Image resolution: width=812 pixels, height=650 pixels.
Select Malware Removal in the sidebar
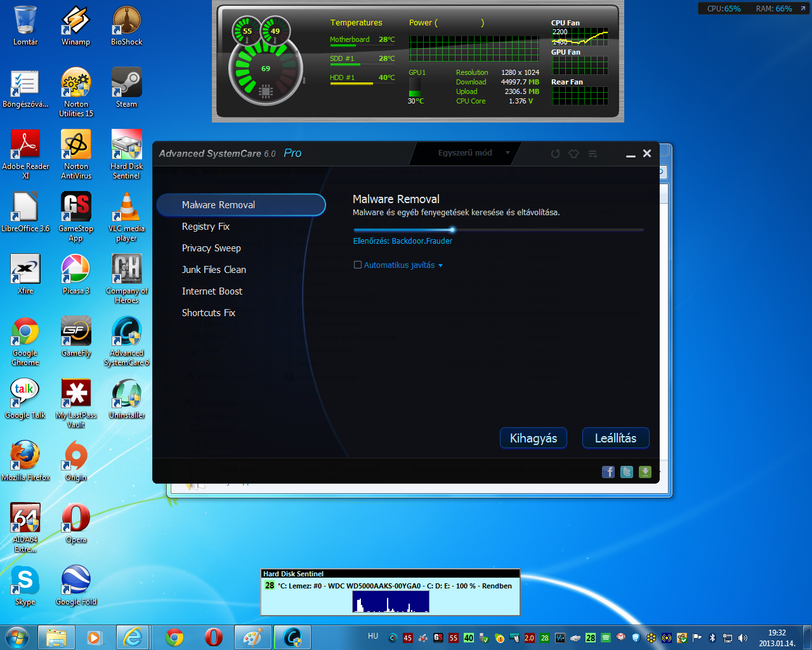[241, 205]
